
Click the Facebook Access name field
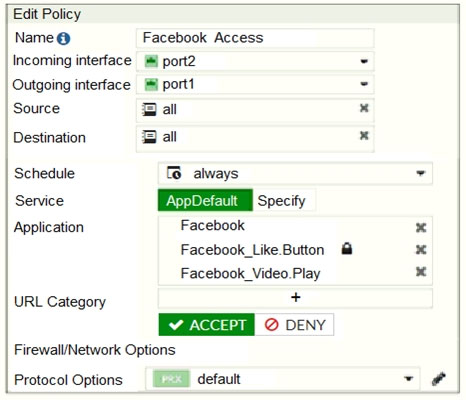[x=255, y=38]
